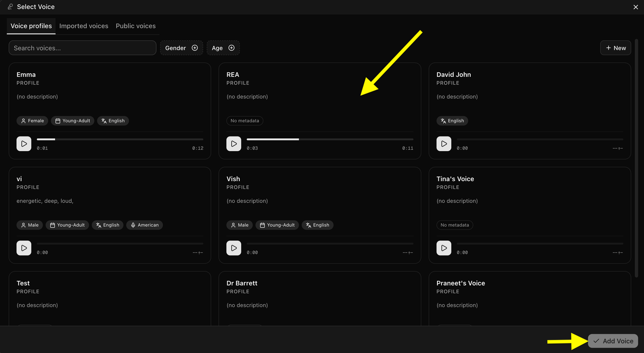
Task: Click the Male tag on Vish
Action: (240, 225)
